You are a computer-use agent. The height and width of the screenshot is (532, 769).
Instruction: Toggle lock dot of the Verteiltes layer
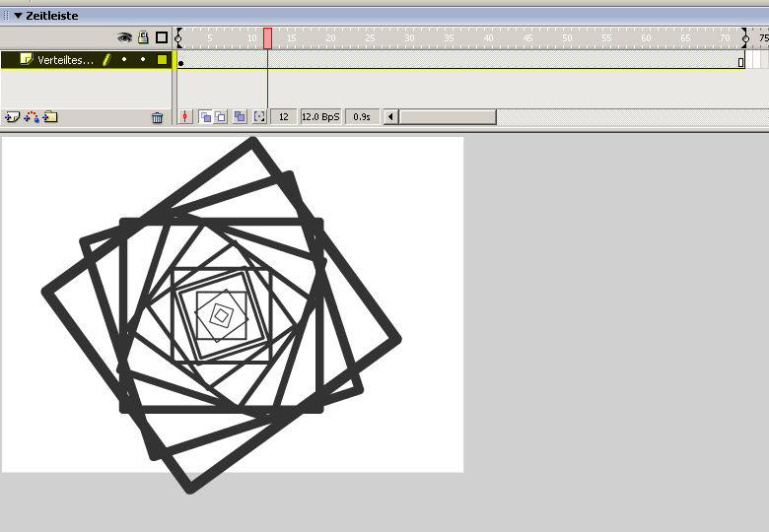coord(143,60)
